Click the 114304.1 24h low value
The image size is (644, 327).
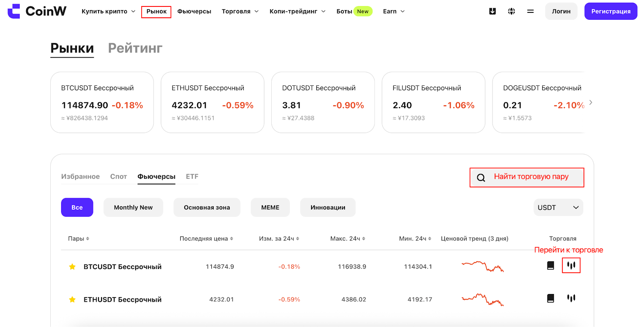point(418,267)
